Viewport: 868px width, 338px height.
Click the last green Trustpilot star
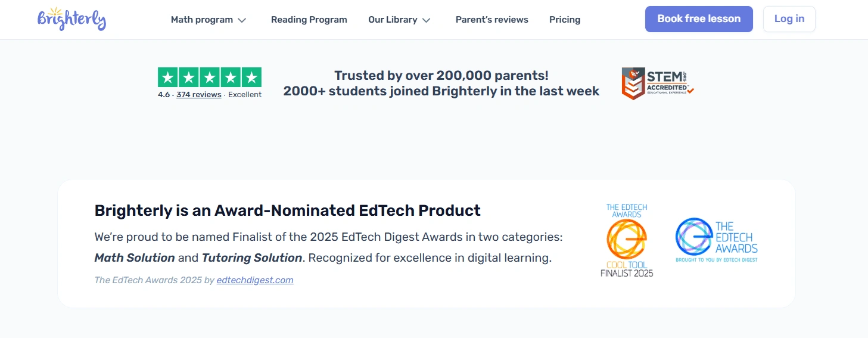click(x=251, y=77)
